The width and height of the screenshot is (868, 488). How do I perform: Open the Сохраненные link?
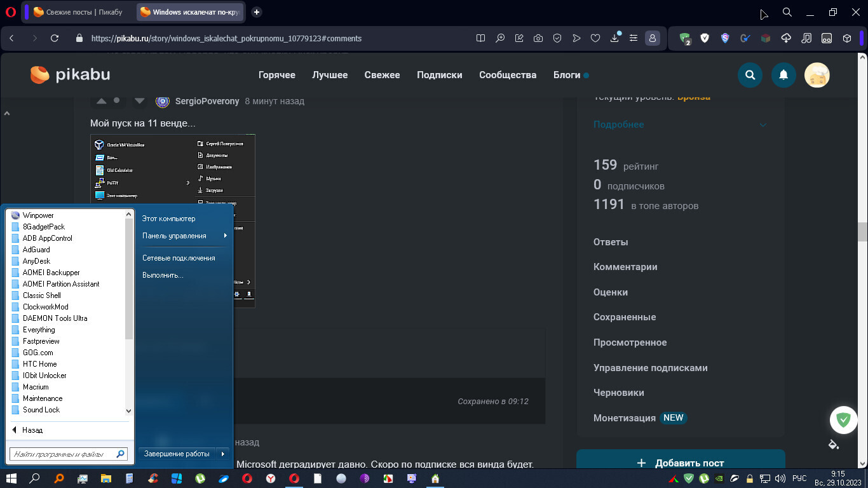click(x=625, y=317)
